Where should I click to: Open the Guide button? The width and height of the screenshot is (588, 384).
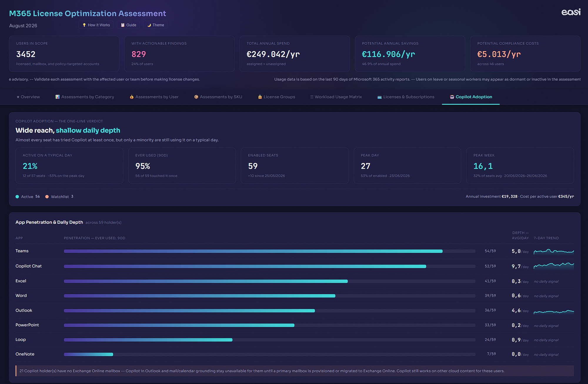[128, 25]
